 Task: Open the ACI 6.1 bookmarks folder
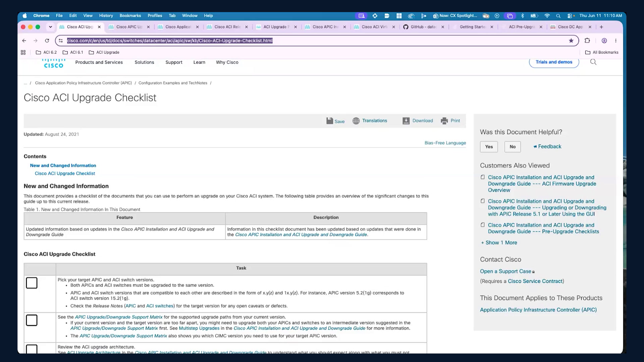pos(73,52)
